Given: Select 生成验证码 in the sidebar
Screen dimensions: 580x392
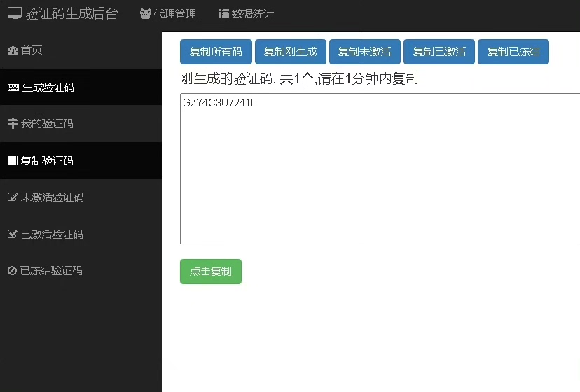Looking at the screenshot, I should (x=81, y=87).
